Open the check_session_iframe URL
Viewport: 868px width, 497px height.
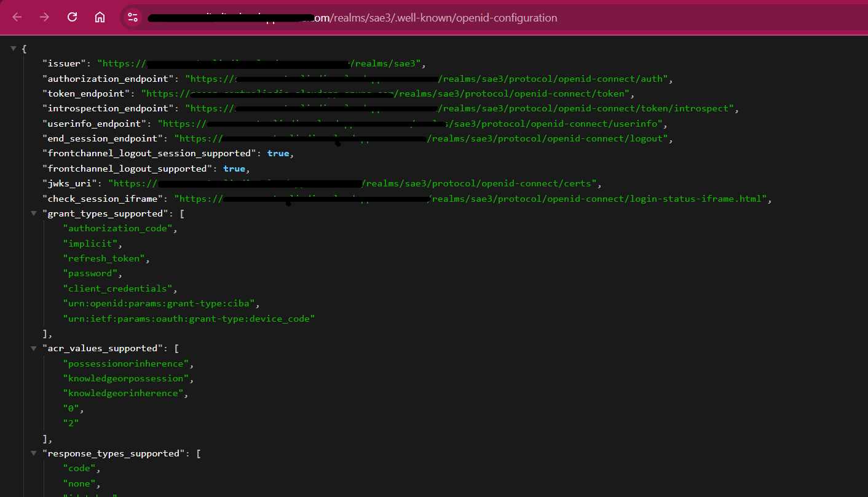(x=596, y=199)
